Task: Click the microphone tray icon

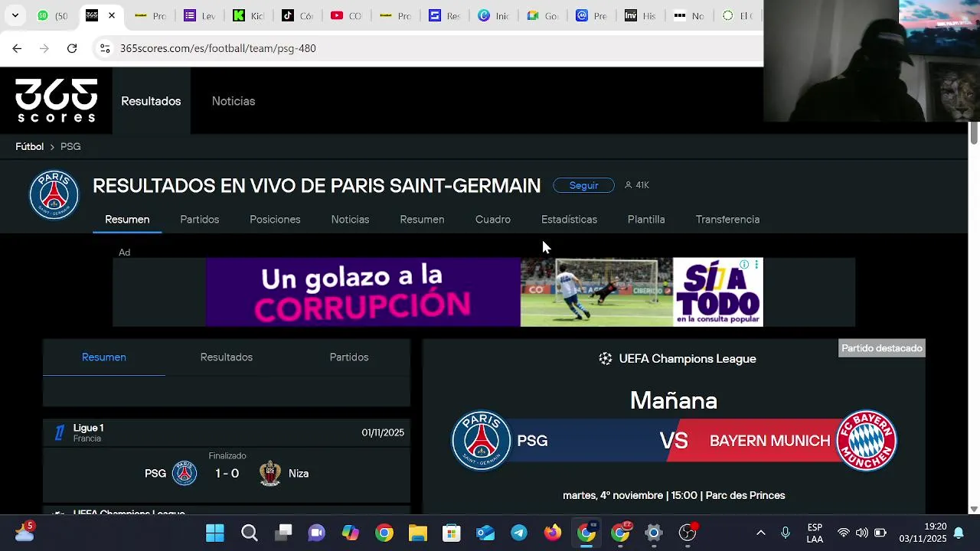Action: click(x=786, y=533)
